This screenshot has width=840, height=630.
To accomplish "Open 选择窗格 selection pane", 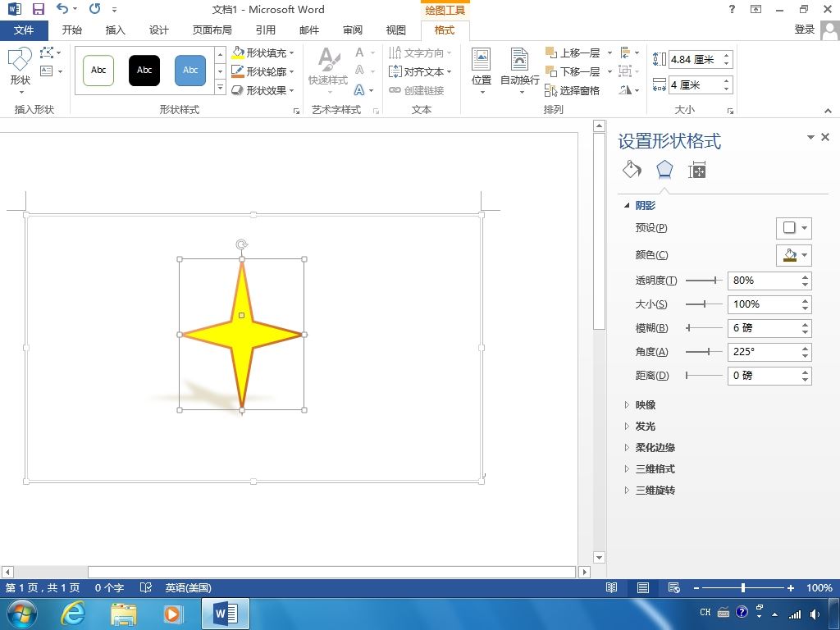I will click(573, 90).
